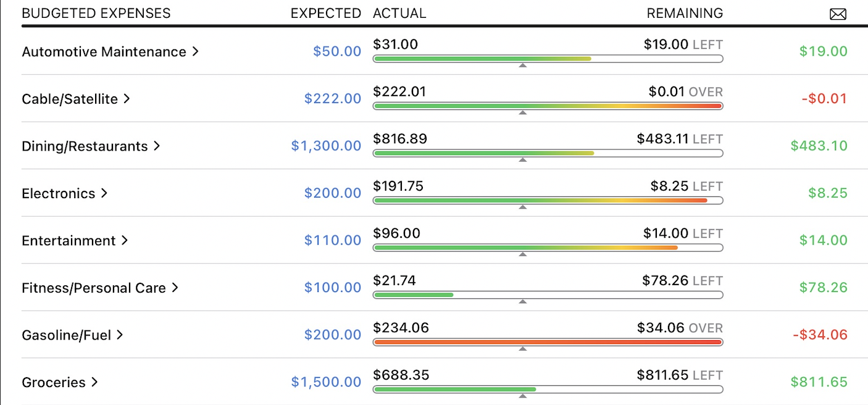Click the envelope icon in header
Viewport: 868px width, 405px height.
838,14
